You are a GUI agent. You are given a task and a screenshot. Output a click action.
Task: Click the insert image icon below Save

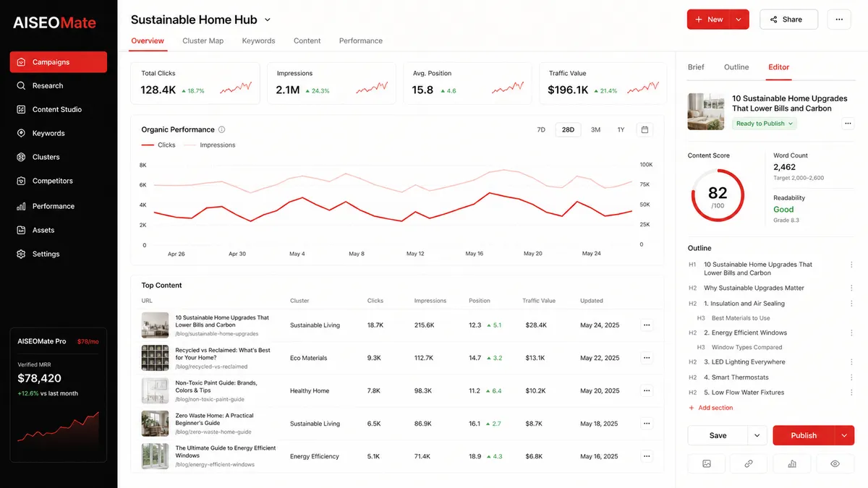pyautogui.click(x=707, y=463)
